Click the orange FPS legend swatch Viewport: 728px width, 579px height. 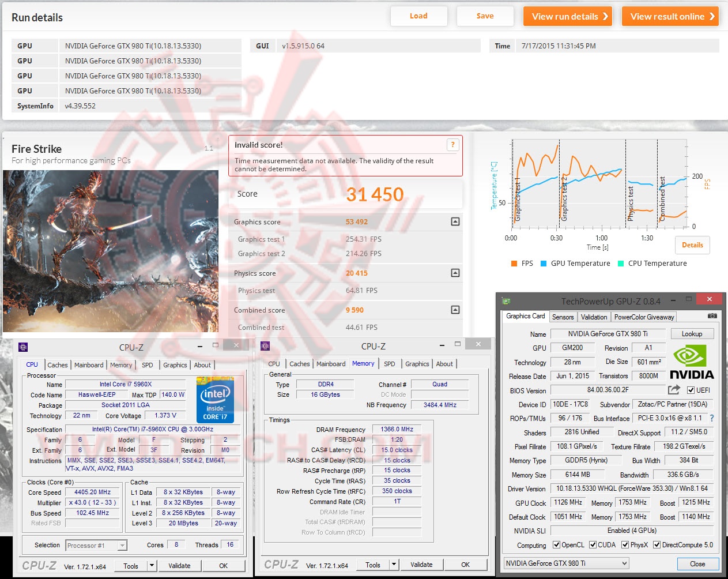click(514, 264)
